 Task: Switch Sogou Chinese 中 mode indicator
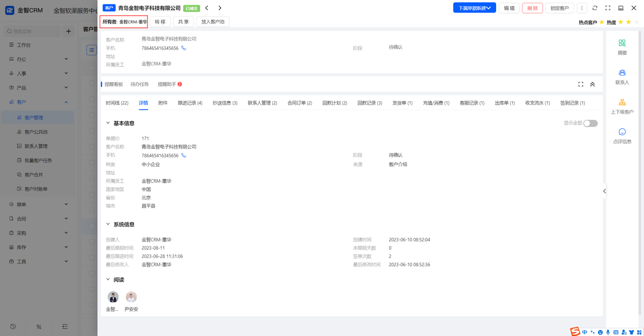[x=585, y=332]
